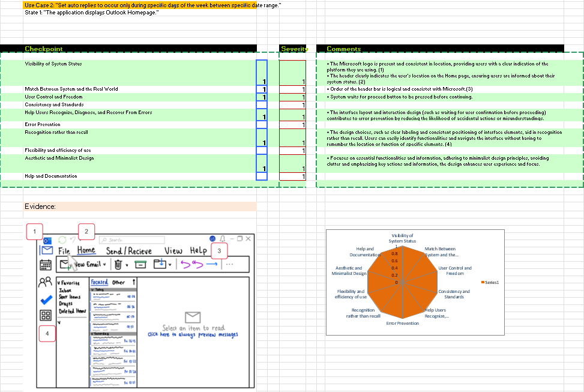Open the View tab in wireframe
The image size is (584, 392).
point(173,251)
